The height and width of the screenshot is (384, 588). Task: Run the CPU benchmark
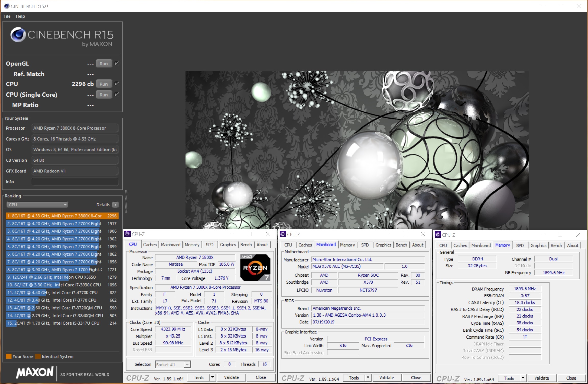point(104,84)
